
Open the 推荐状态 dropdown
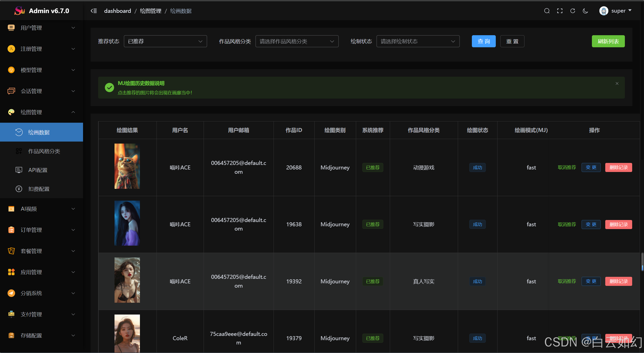[165, 41]
